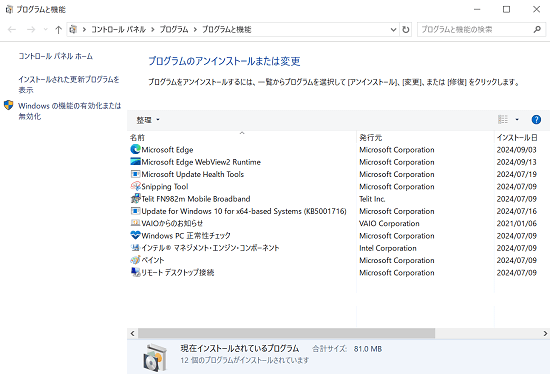Go forward with the right arrow

[x=31, y=29]
